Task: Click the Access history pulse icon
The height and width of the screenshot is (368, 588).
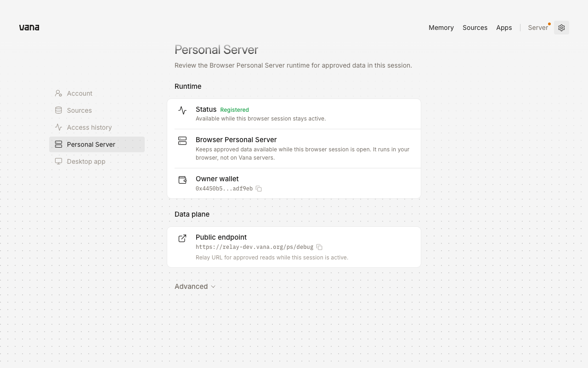Action: coord(58,127)
